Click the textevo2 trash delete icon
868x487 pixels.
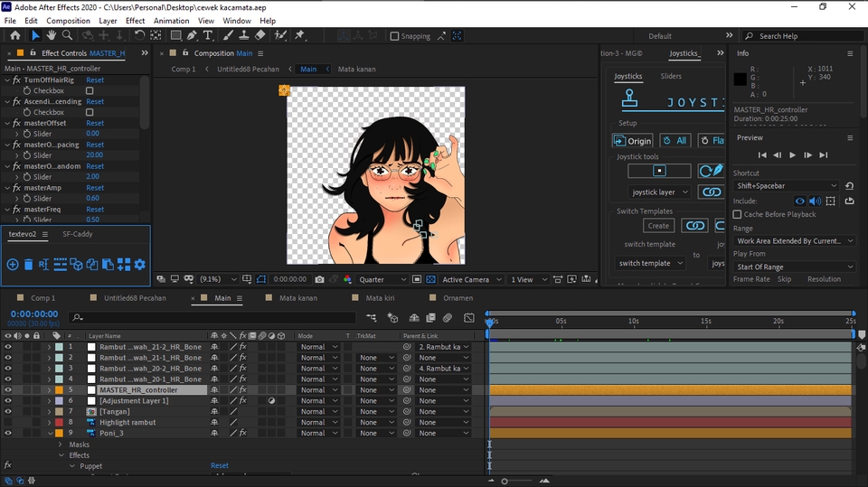(28, 265)
